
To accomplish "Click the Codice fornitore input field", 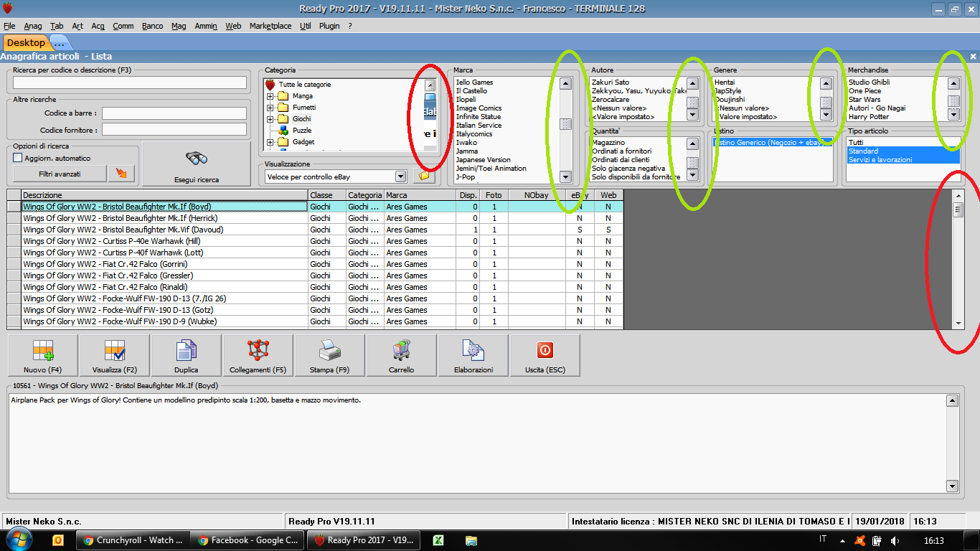I will point(174,130).
